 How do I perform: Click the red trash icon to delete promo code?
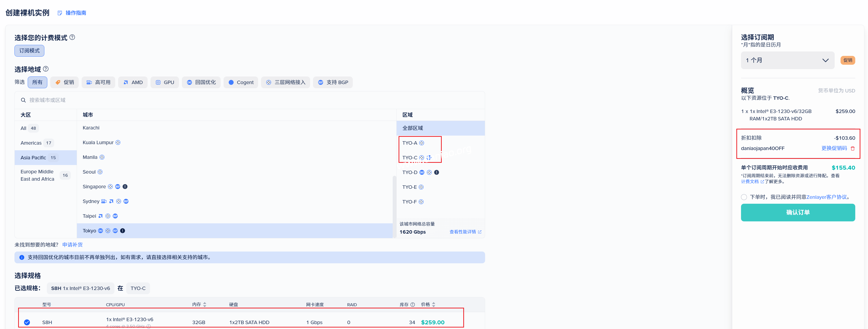[853, 148]
